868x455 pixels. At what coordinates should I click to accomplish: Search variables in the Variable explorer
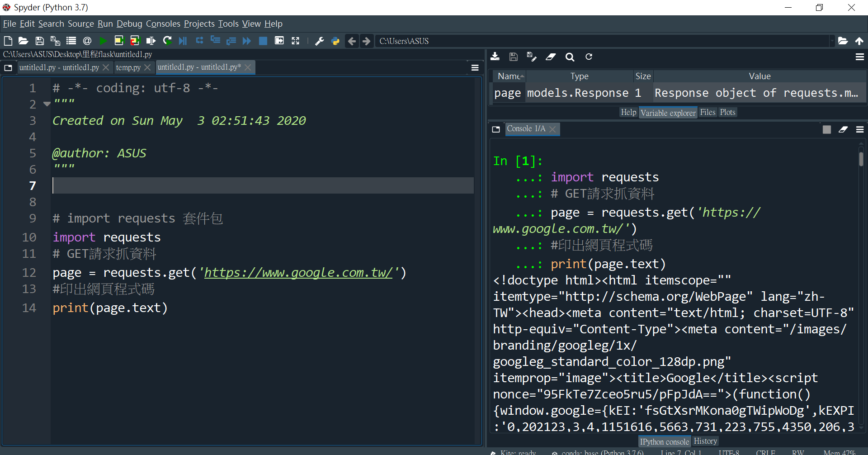click(570, 57)
